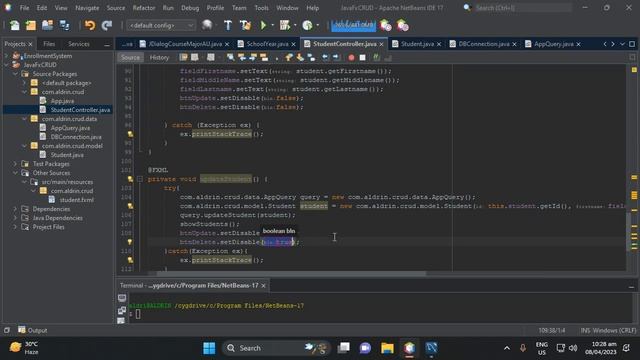Click the globe browser icon in toolbar
Viewport: 640px width, 360px height.
[207, 26]
